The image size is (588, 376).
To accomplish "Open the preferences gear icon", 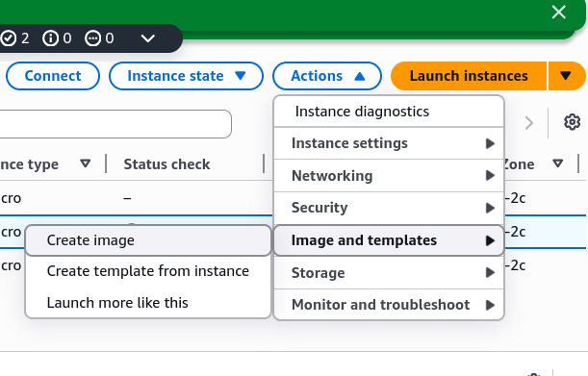I will coord(572,122).
